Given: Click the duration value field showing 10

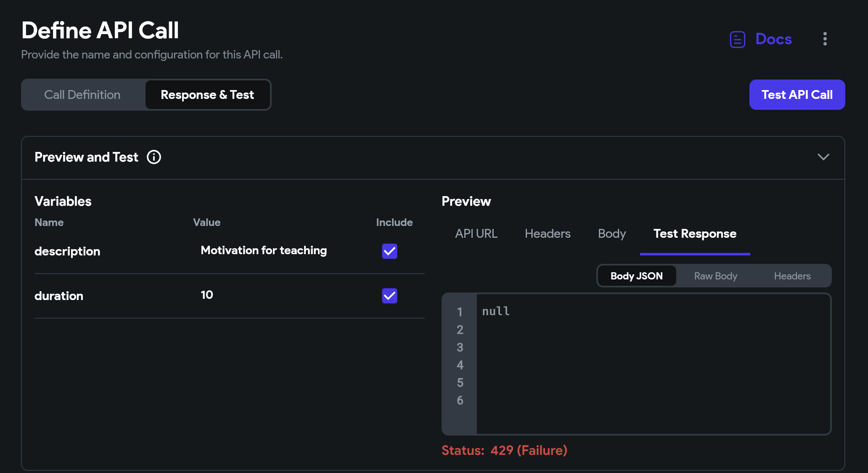Looking at the screenshot, I should (207, 295).
